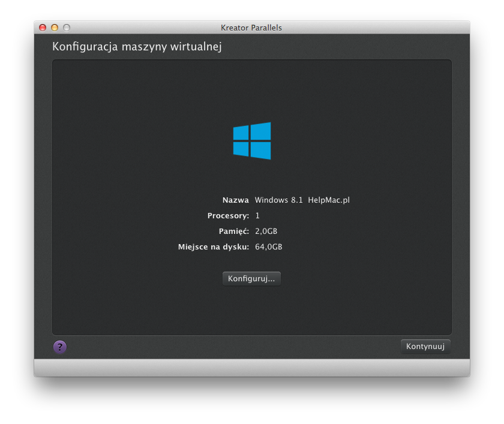Image resolution: width=504 pixels, height=424 pixels.
Task: Click the Windows 8.1 text in the name
Action: tap(279, 200)
